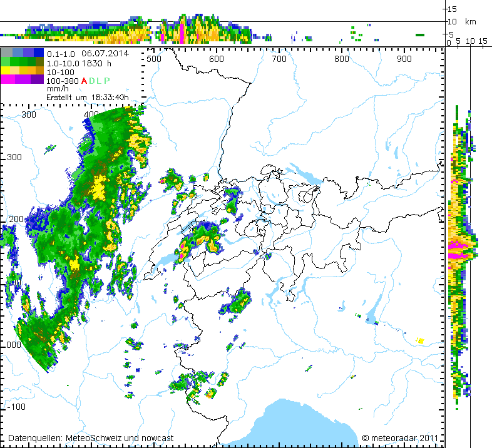Pick the steel-blue legend swatch

18,53
